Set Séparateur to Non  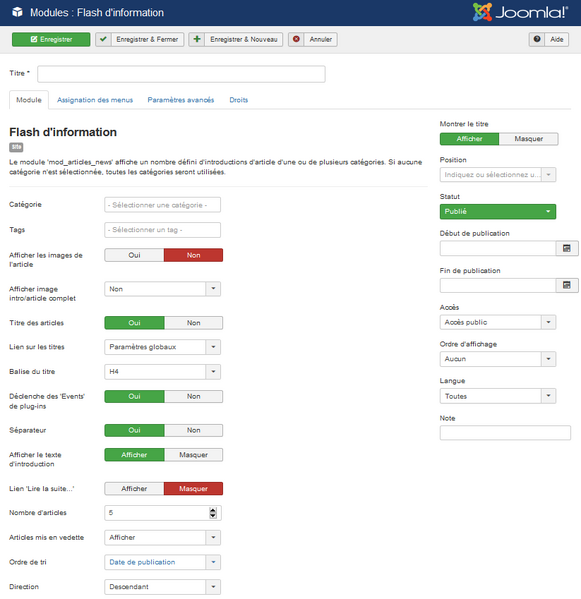(x=193, y=430)
